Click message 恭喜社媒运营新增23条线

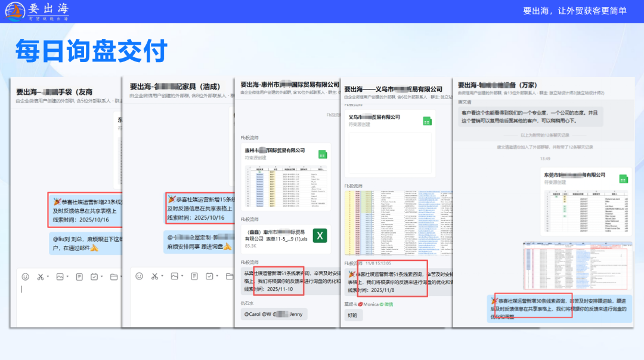point(86,210)
